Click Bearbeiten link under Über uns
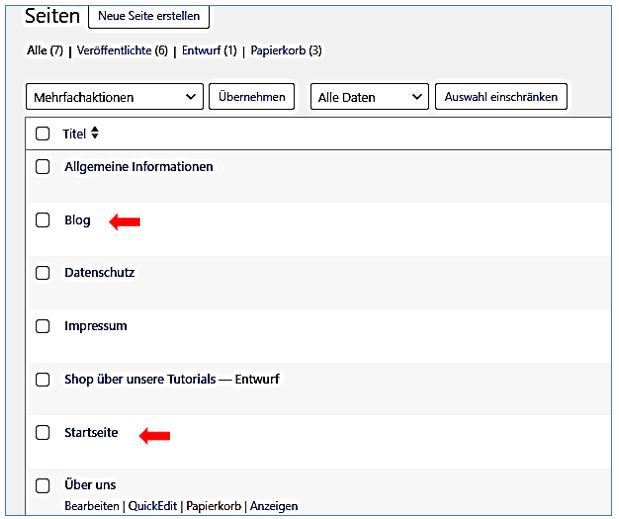 (92, 506)
